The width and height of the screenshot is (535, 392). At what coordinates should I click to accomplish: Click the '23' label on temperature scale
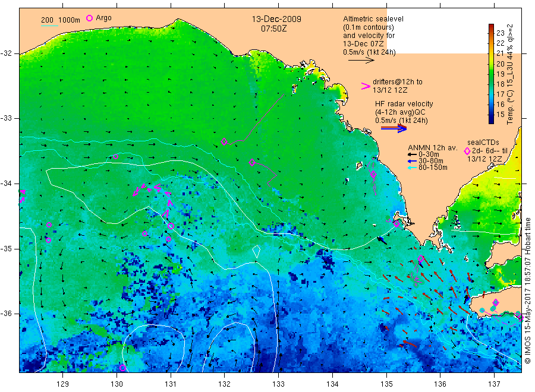coord(500,33)
